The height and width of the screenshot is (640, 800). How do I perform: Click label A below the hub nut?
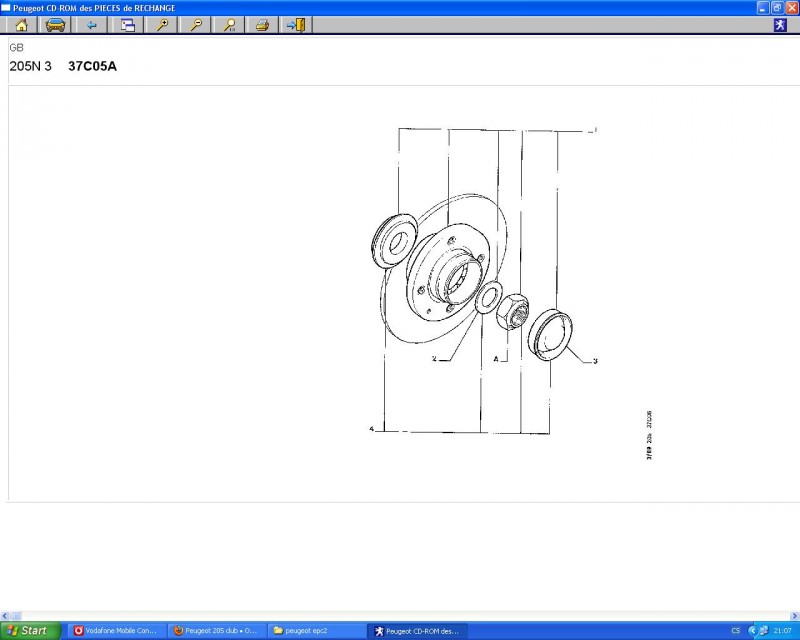[x=494, y=357]
